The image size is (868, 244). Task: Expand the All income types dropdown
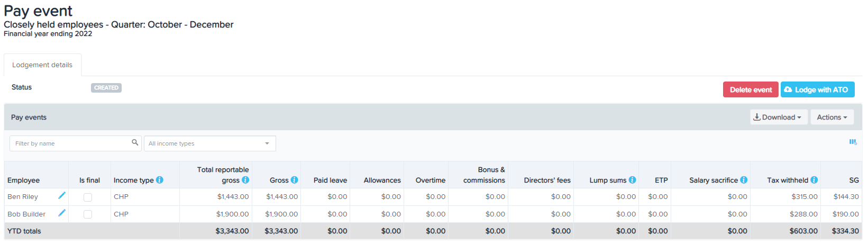pos(210,143)
